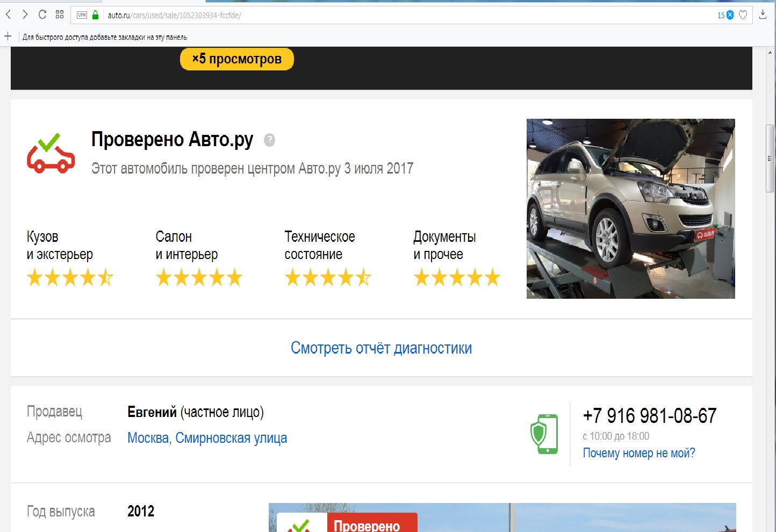Click the Адрес осмотра label
This screenshot has height=532, width=776.
[69, 438]
